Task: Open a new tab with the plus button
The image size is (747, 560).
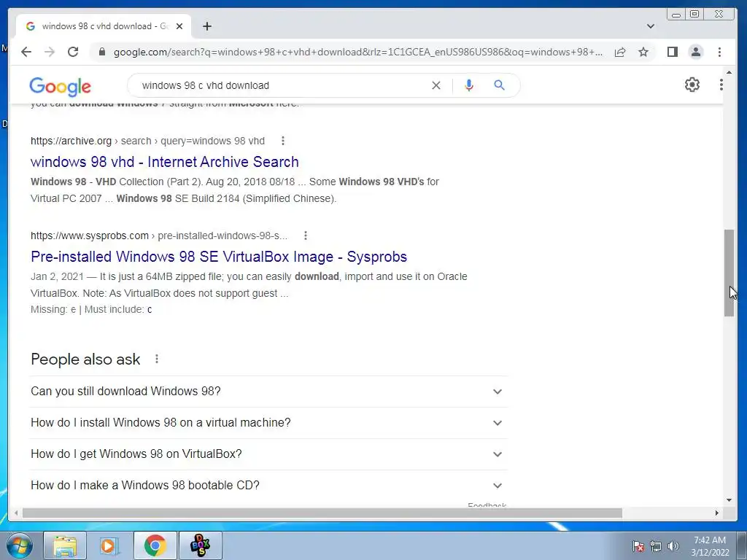Action: [x=206, y=26]
